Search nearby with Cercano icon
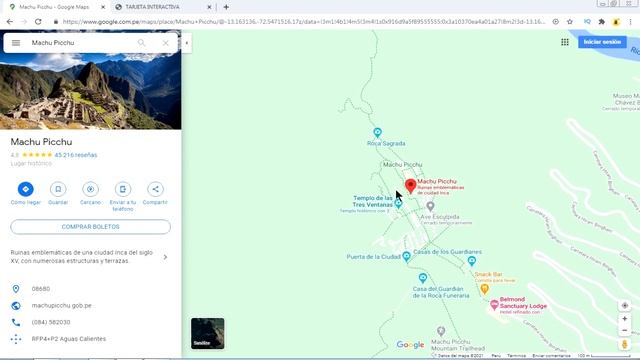Screen dimensions: 640x360 [90, 189]
